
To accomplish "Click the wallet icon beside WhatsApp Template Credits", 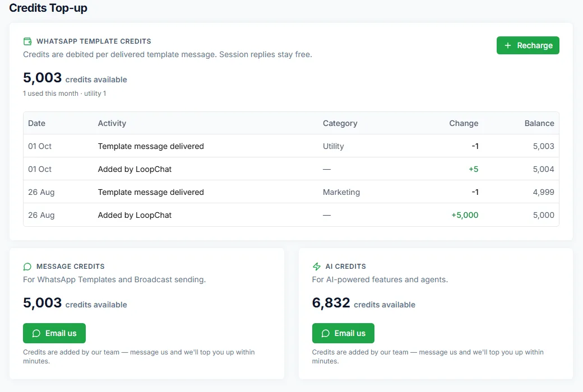I will 27,41.
